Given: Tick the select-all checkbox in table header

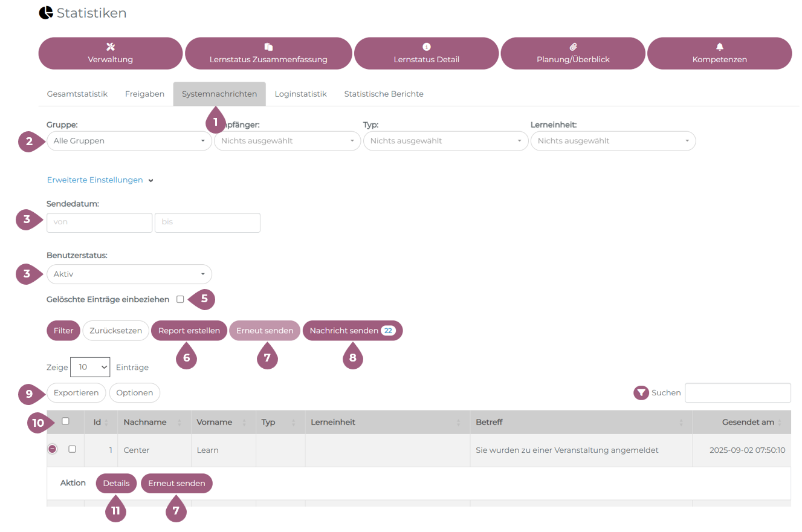Looking at the screenshot, I should (x=65, y=421).
